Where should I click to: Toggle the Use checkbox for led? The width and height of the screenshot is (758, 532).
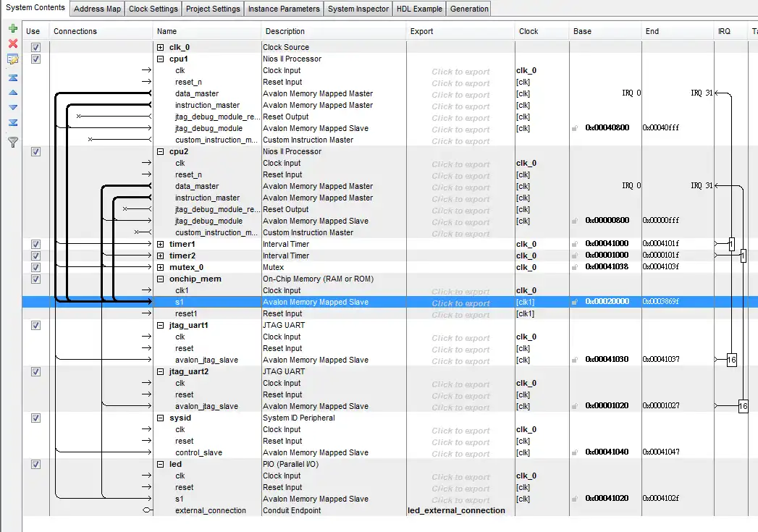35,465
